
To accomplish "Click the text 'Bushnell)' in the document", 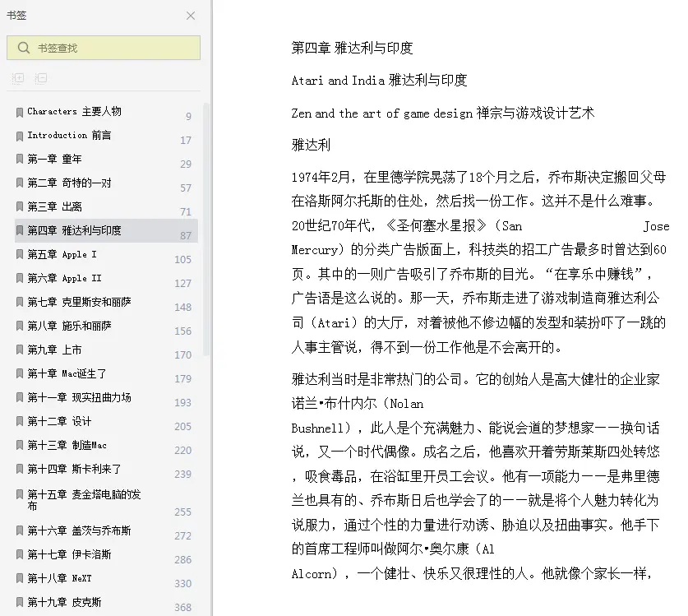I will [321, 428].
